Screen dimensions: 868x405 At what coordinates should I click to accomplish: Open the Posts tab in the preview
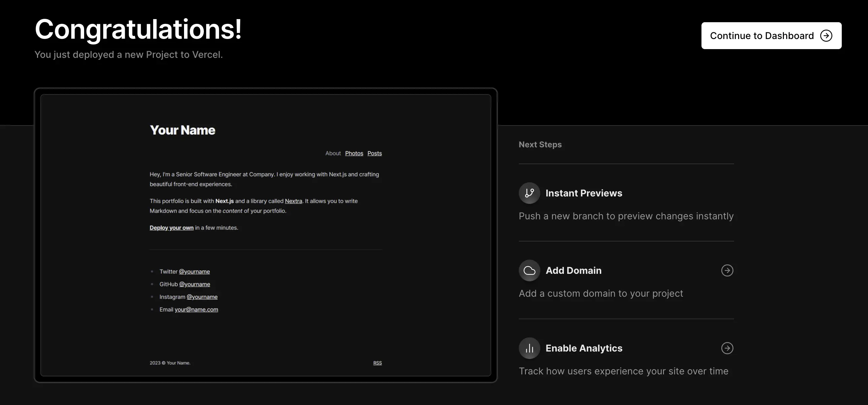tap(374, 153)
